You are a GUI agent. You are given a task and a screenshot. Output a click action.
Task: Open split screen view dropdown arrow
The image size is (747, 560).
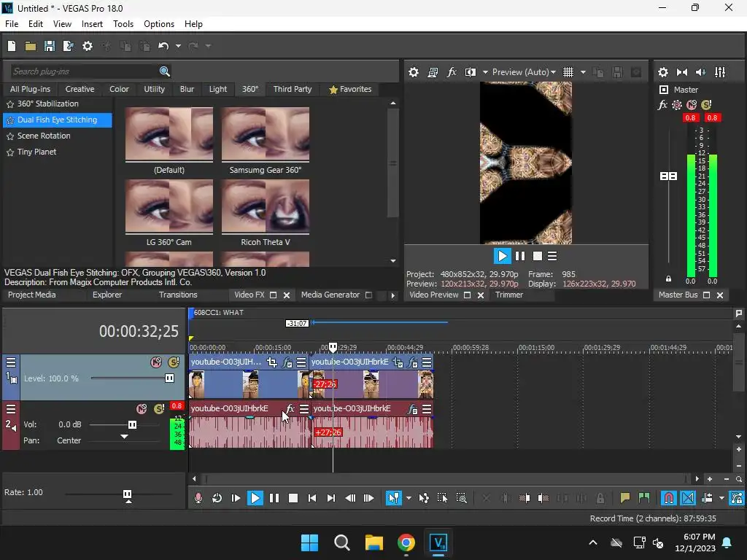coord(485,72)
